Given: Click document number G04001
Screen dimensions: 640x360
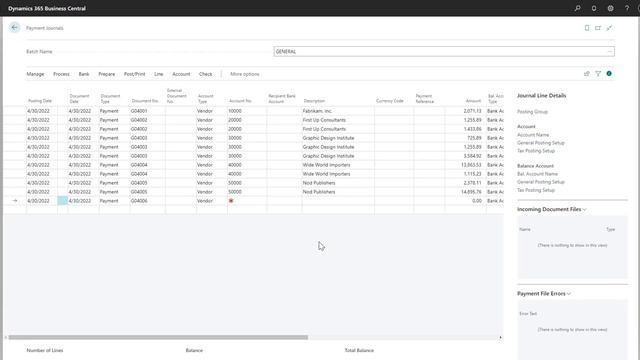Looking at the screenshot, I should (139, 111).
